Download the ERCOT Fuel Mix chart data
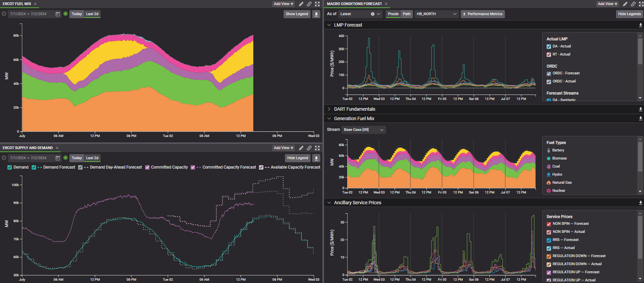The width and height of the screenshot is (644, 283). [x=316, y=14]
